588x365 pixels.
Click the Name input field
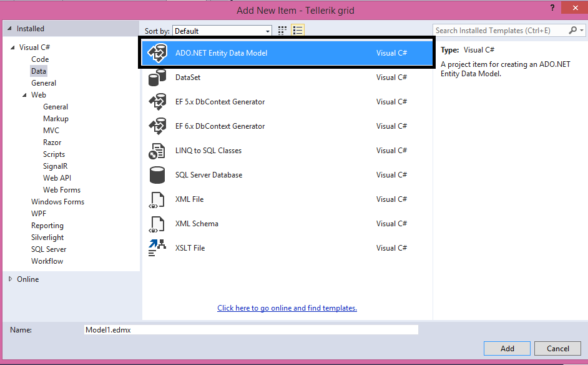click(251, 330)
